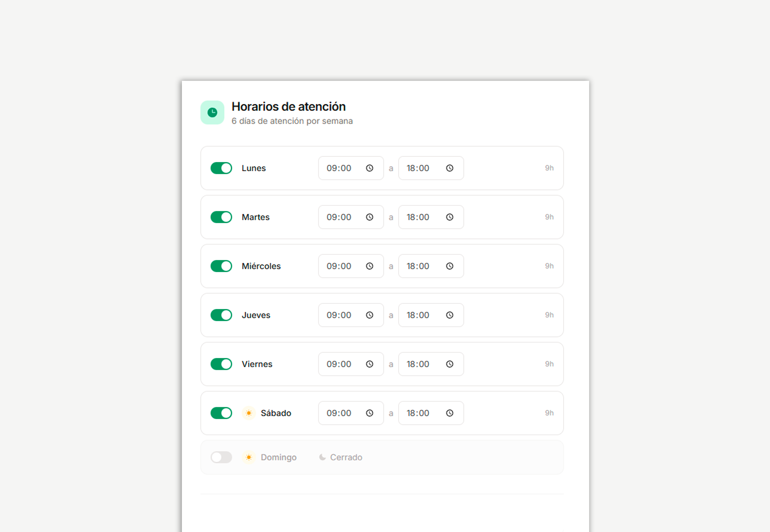770x532 pixels.
Task: Open the 18:00 end time field for Viernes
Action: coord(418,364)
